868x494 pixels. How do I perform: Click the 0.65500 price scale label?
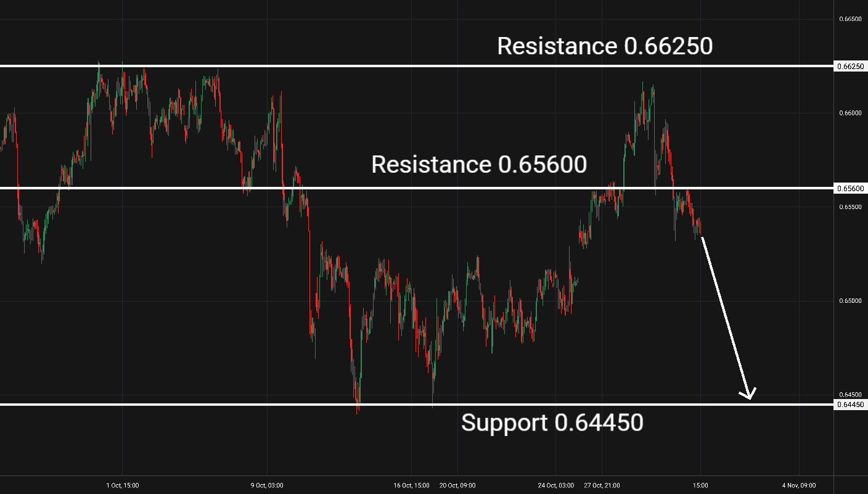coord(850,207)
